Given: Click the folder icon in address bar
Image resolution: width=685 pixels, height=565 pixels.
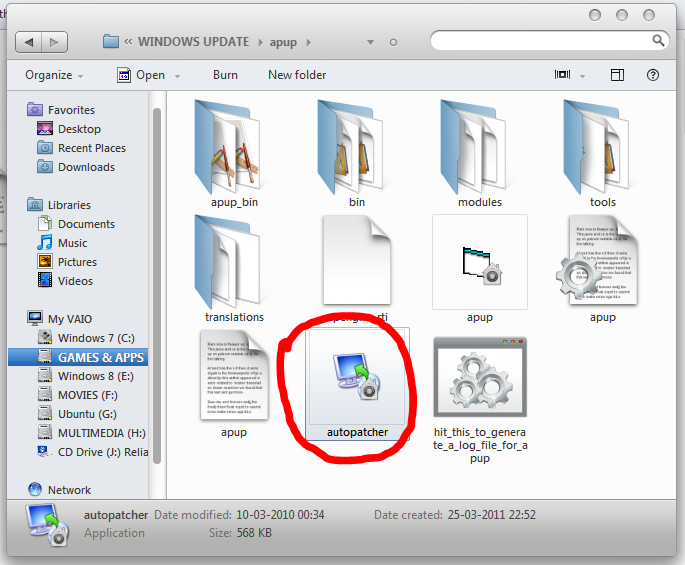Looking at the screenshot, I should coord(111,42).
